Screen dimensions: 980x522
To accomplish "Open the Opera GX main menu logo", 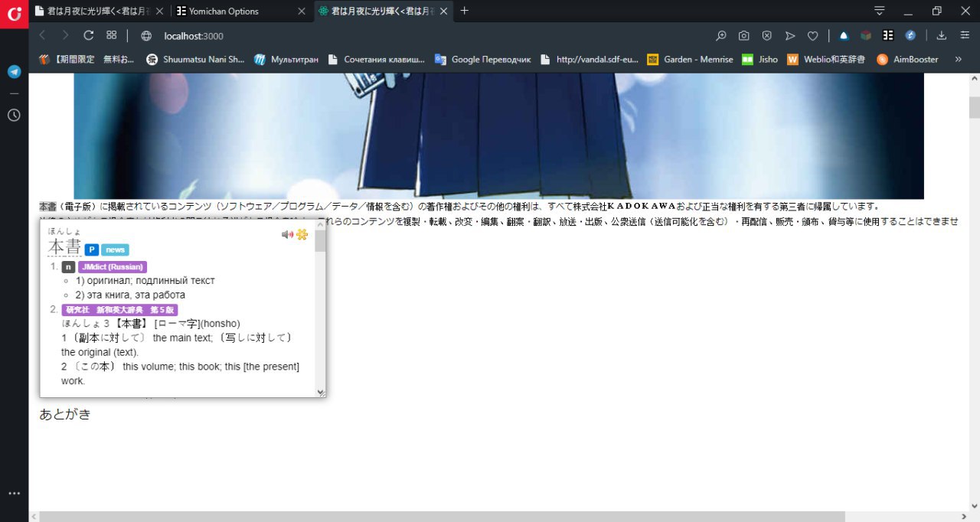I will click(x=14, y=14).
